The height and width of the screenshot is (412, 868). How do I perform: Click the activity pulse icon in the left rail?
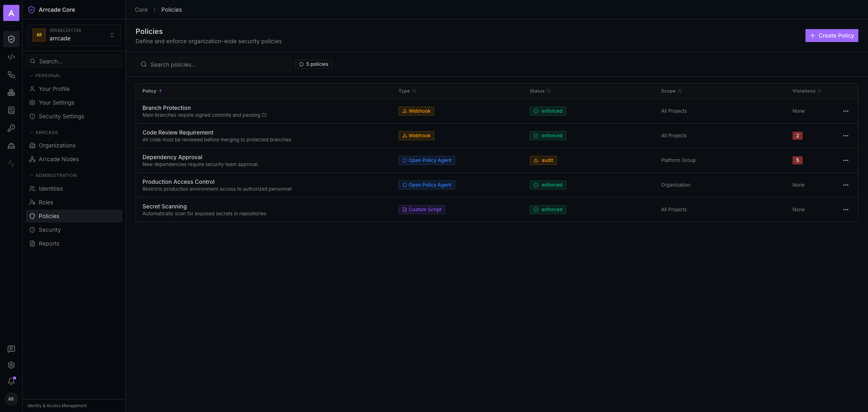(x=11, y=164)
